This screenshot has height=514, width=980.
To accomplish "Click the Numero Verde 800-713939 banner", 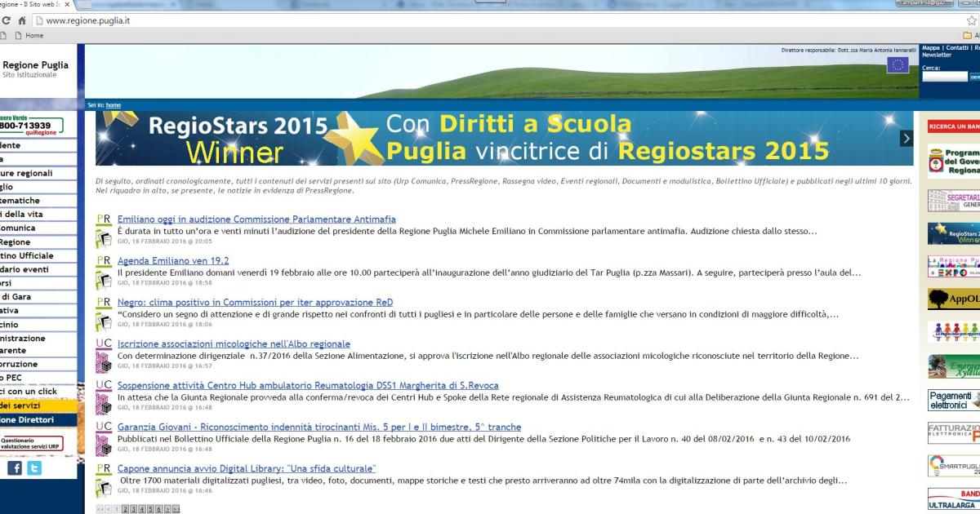I will point(32,126).
